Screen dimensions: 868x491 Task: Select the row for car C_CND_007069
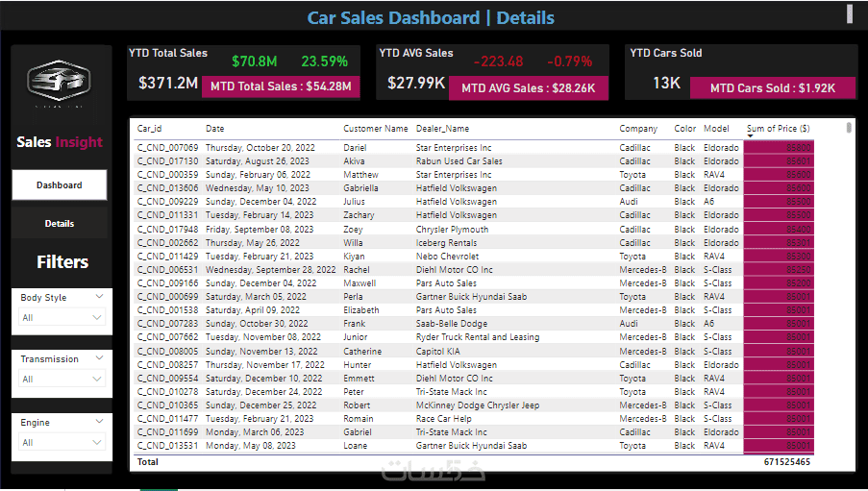coord(475,148)
